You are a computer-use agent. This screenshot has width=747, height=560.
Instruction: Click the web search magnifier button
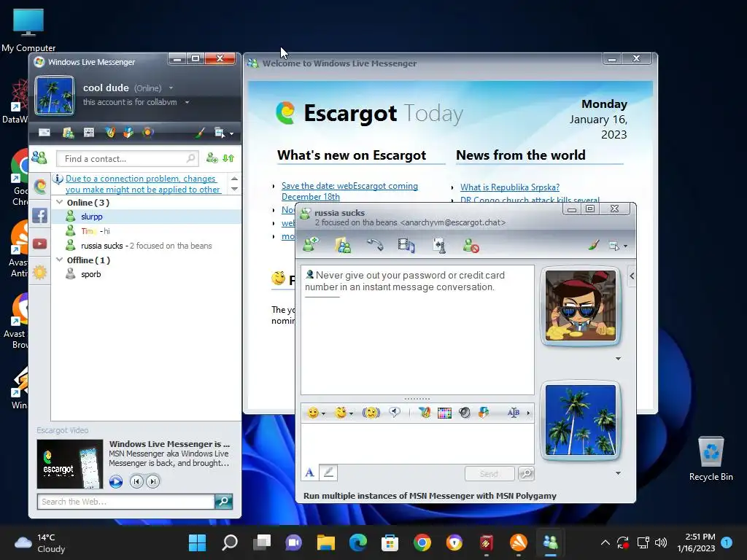coord(223,502)
